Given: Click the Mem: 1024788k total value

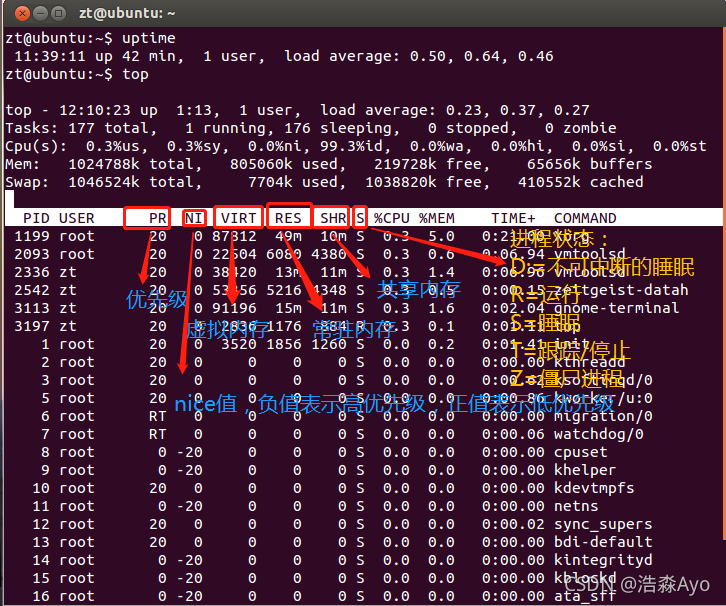Looking at the screenshot, I should coord(135,164).
